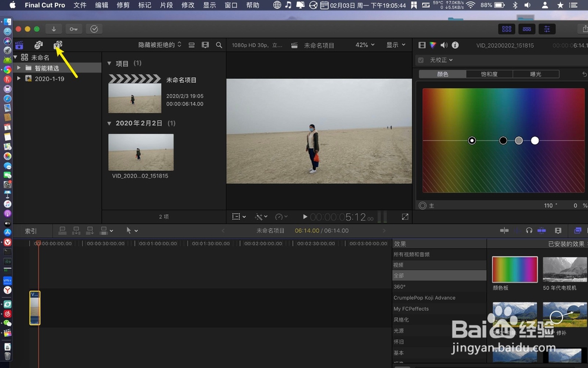Viewport: 588px width, 368px height.
Task: Click the Clip Appearance icon above the timeline
Action: point(558,230)
